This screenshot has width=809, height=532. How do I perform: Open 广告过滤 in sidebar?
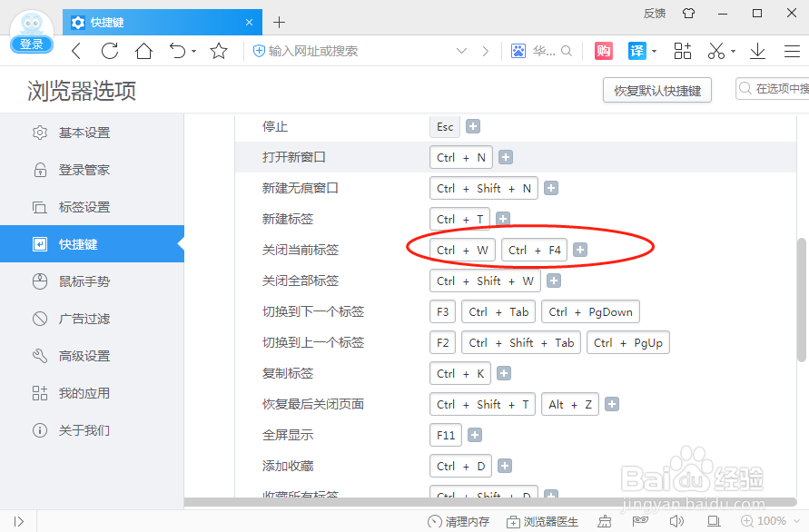pos(92,319)
